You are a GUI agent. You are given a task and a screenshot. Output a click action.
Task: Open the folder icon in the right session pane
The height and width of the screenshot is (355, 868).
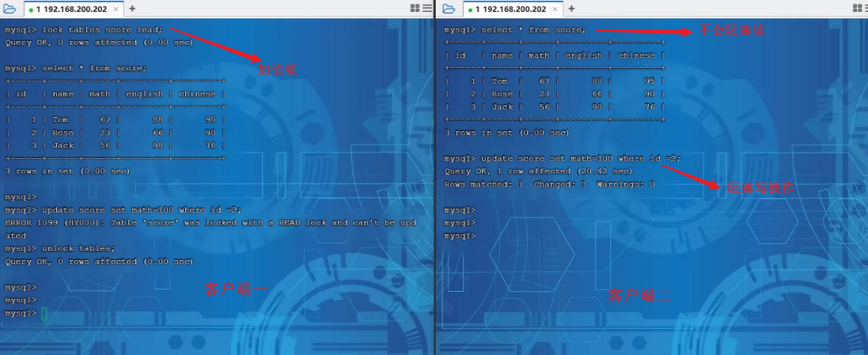pyautogui.click(x=449, y=9)
